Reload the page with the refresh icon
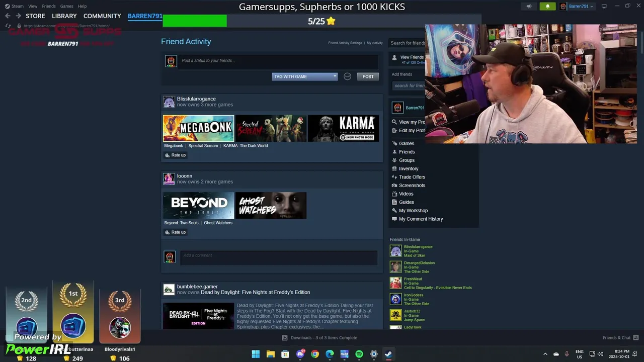This screenshot has height=362, width=644. (x=8, y=26)
